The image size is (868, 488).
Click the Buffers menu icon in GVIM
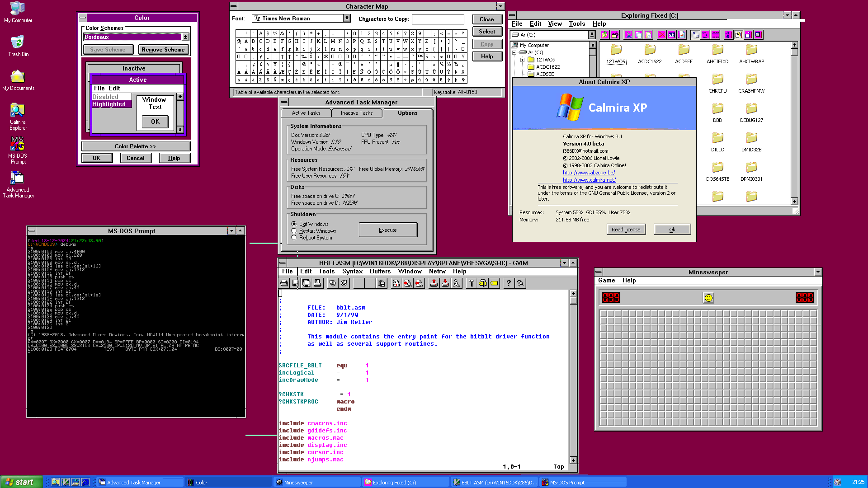tap(380, 271)
